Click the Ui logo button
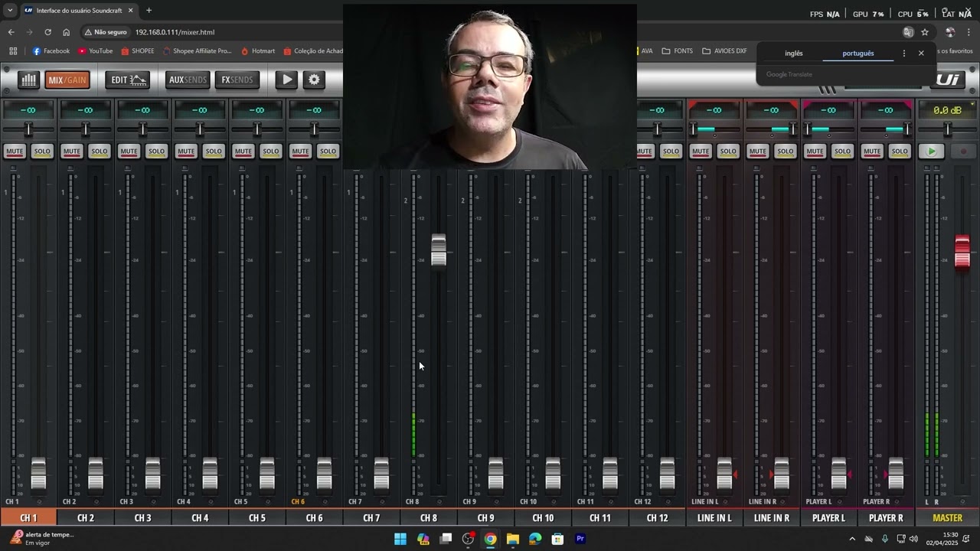The width and height of the screenshot is (980, 551). [x=947, y=80]
